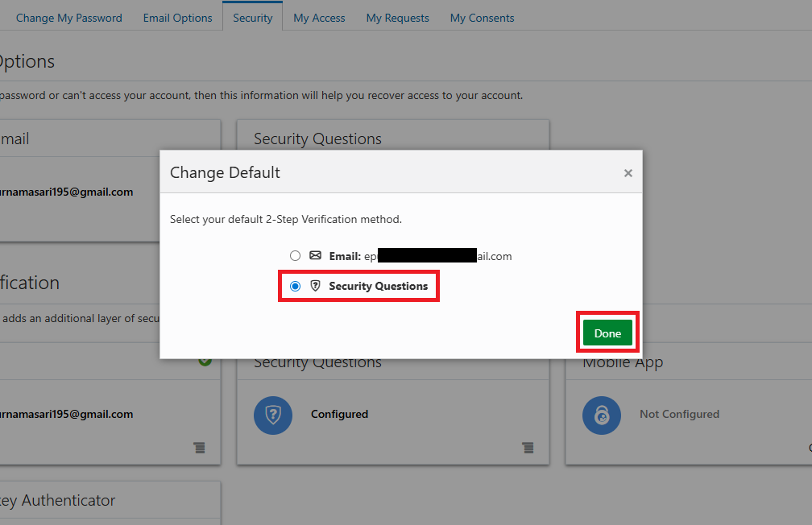Click the 'Change Default' dialog title
Viewport: 812px width, 525px height.
(225, 172)
